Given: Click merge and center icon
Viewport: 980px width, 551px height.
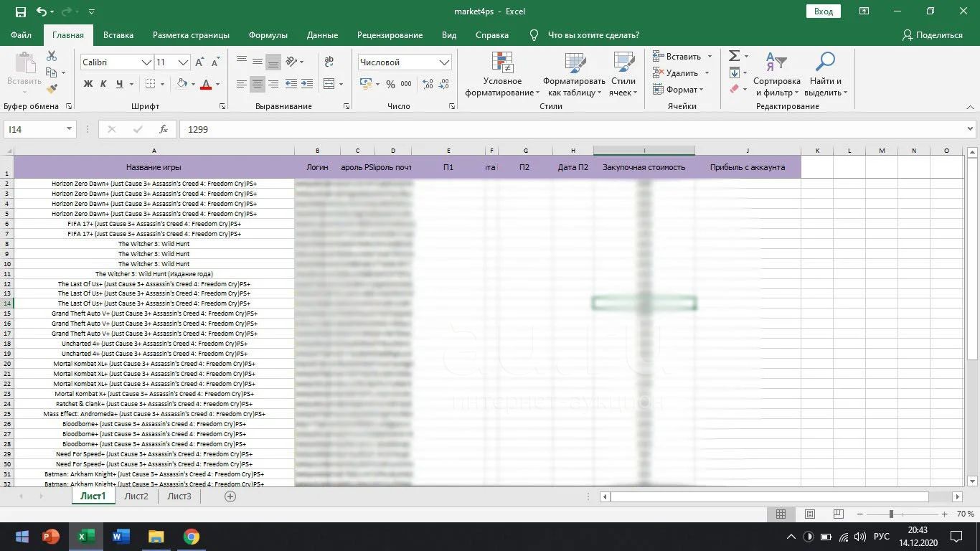Looking at the screenshot, I should coord(329,84).
